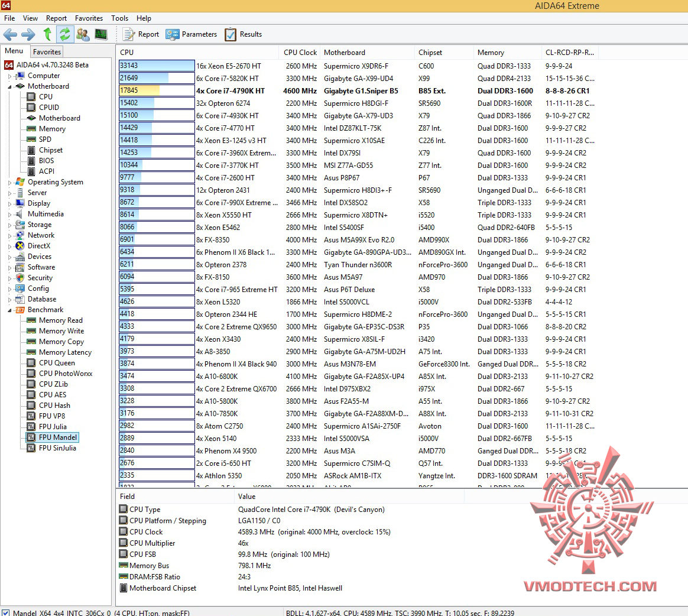
Task: Open the Favorites menu
Action: [x=89, y=18]
